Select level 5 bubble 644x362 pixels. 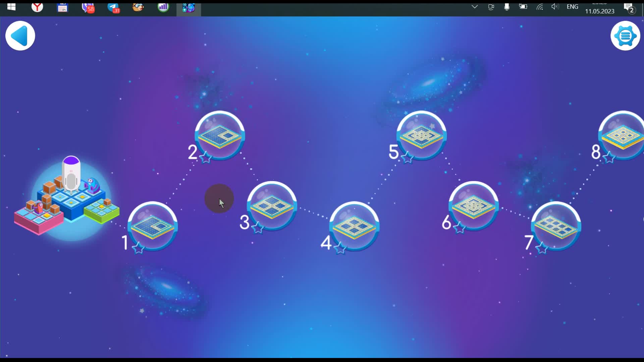(422, 135)
